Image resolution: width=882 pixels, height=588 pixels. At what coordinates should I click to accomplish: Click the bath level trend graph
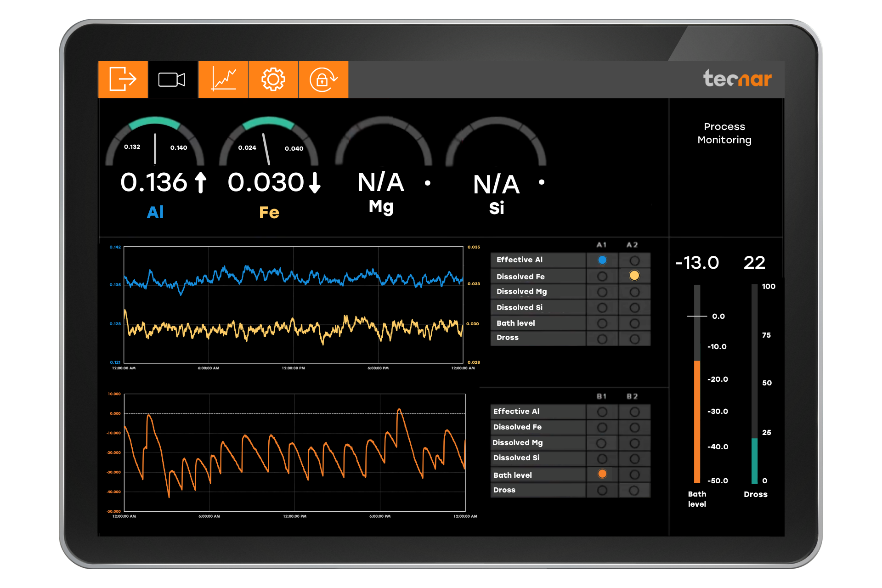tap(294, 452)
